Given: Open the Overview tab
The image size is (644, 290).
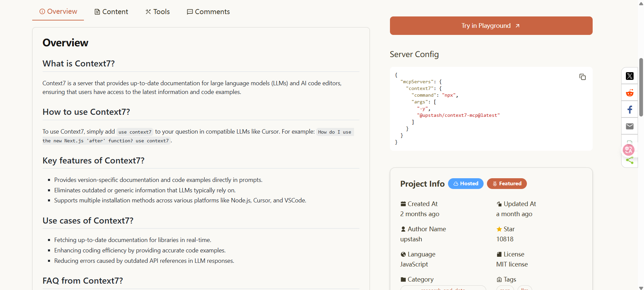Looking at the screenshot, I should pyautogui.click(x=58, y=11).
